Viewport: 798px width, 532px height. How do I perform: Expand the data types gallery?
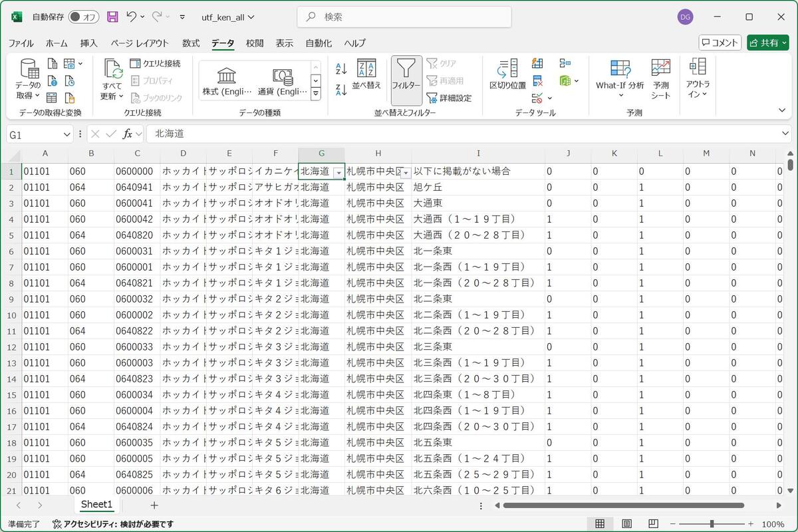tap(316, 94)
